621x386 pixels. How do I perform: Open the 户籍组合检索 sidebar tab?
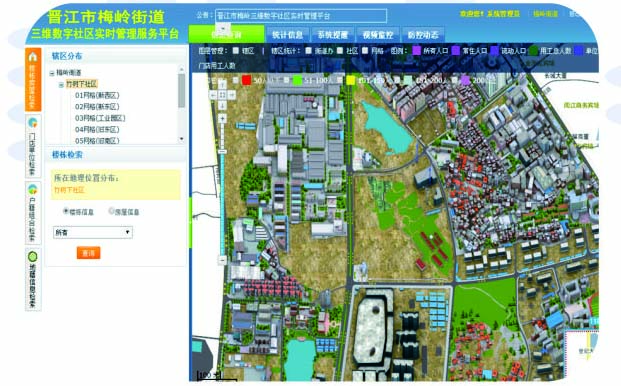tap(33, 213)
